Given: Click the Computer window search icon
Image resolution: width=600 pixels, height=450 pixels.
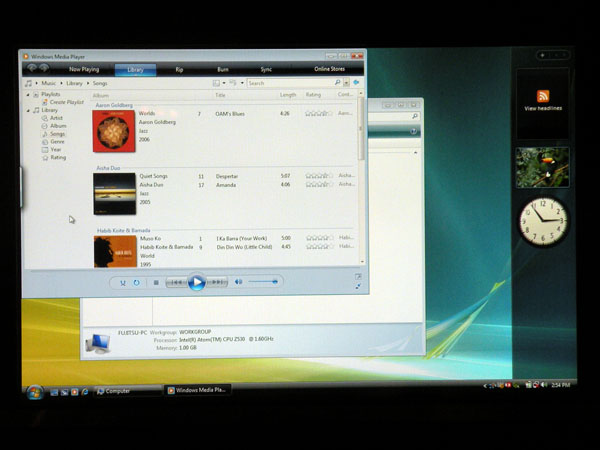Looking at the screenshot, I should tap(415, 116).
